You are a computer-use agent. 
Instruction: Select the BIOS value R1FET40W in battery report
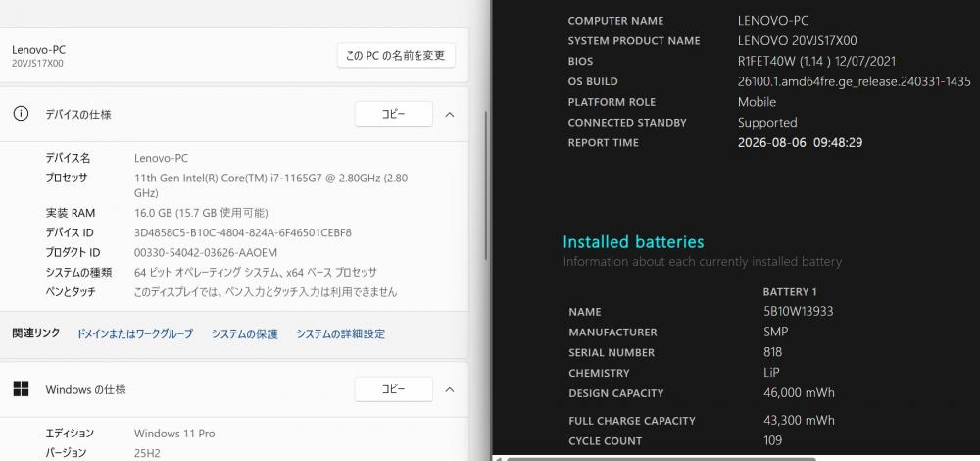tap(817, 61)
